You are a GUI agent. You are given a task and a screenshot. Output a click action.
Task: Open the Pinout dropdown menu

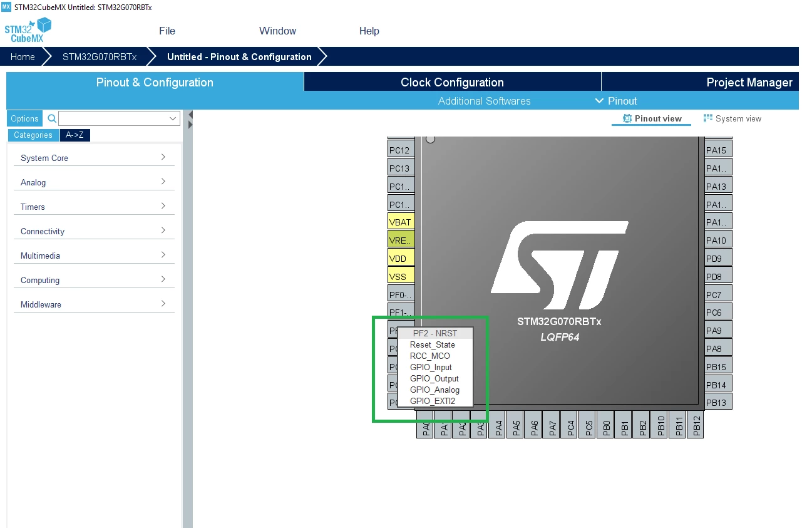click(x=616, y=101)
